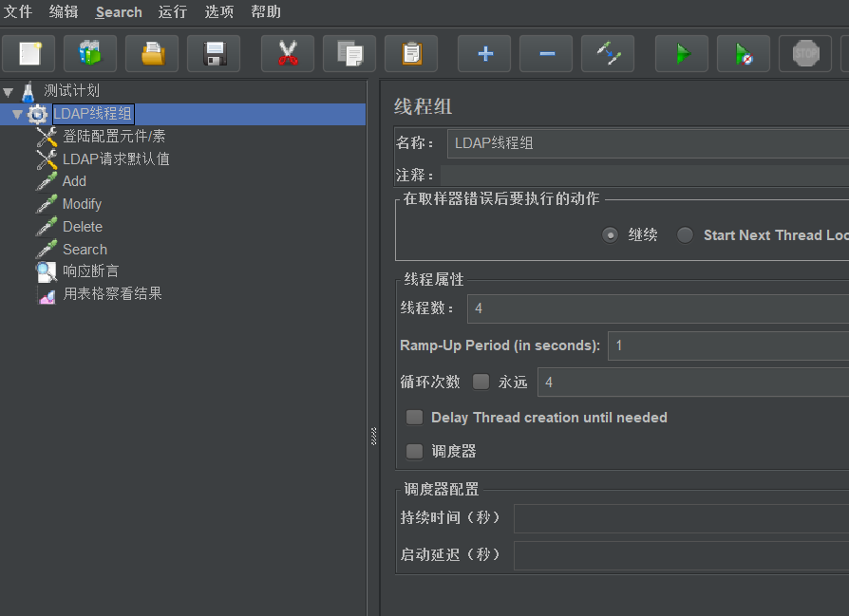Open the 文件 menu
The width and height of the screenshot is (849, 616).
[x=18, y=12]
